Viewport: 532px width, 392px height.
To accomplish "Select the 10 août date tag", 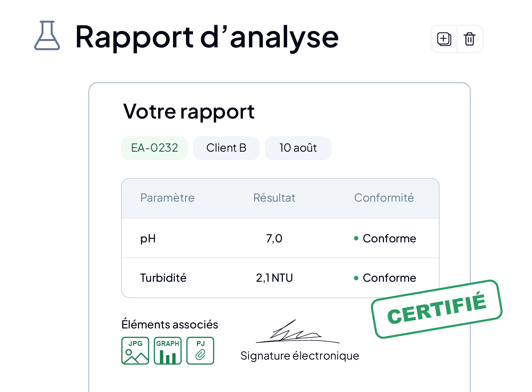I will tap(298, 148).
